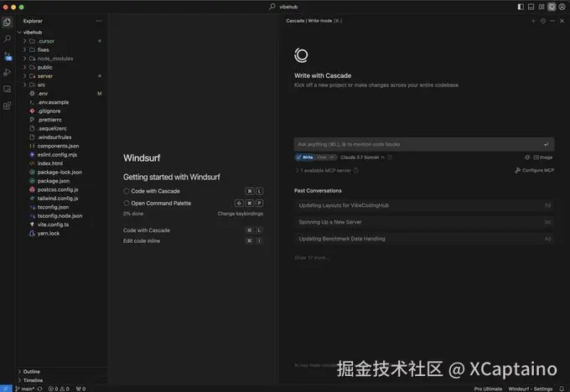Open the account profile icon in title bar

point(562,7)
